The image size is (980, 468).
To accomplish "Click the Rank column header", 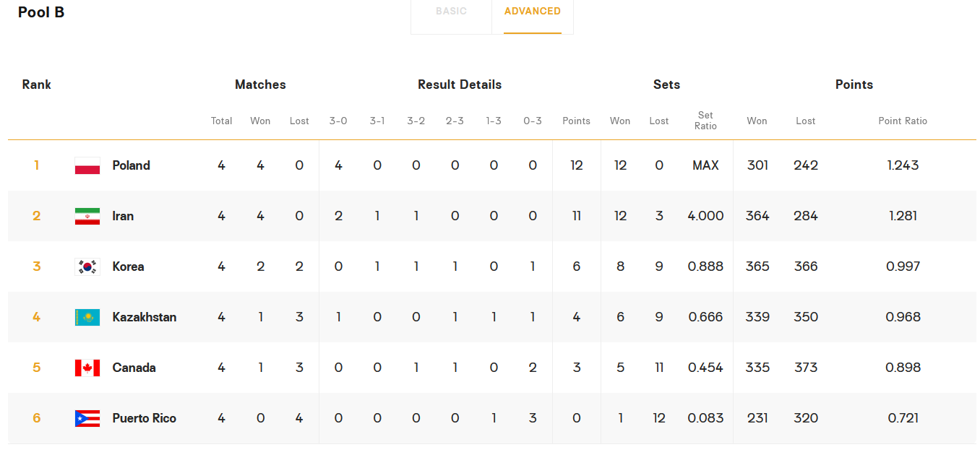I will (37, 84).
